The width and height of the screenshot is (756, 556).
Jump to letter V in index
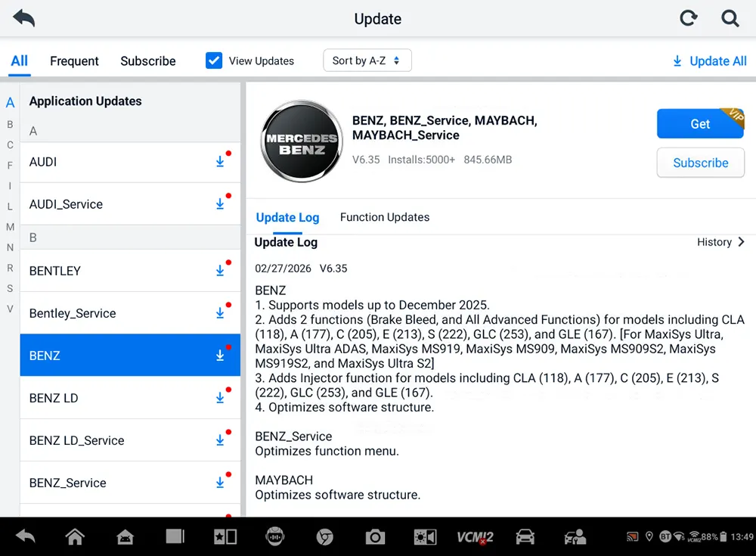click(10, 309)
